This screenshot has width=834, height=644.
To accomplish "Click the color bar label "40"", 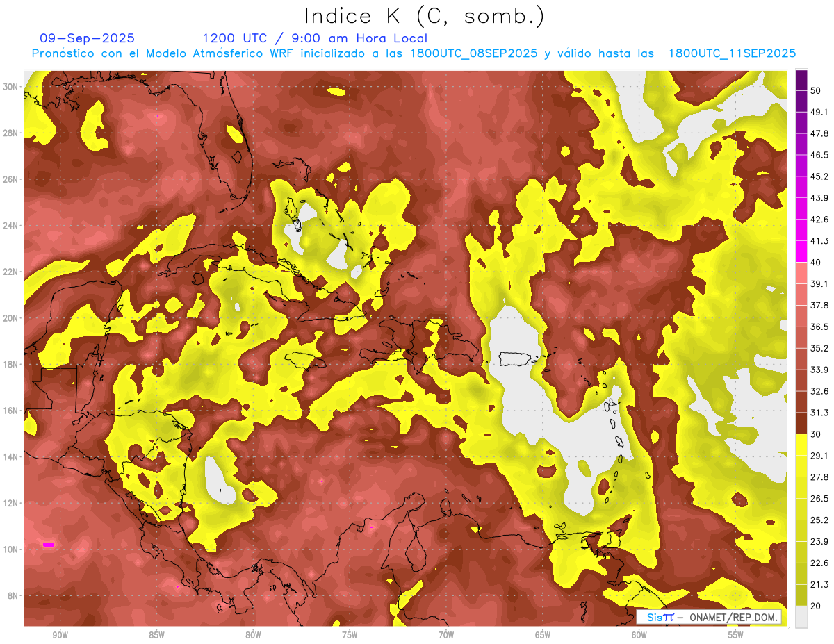I will [817, 263].
